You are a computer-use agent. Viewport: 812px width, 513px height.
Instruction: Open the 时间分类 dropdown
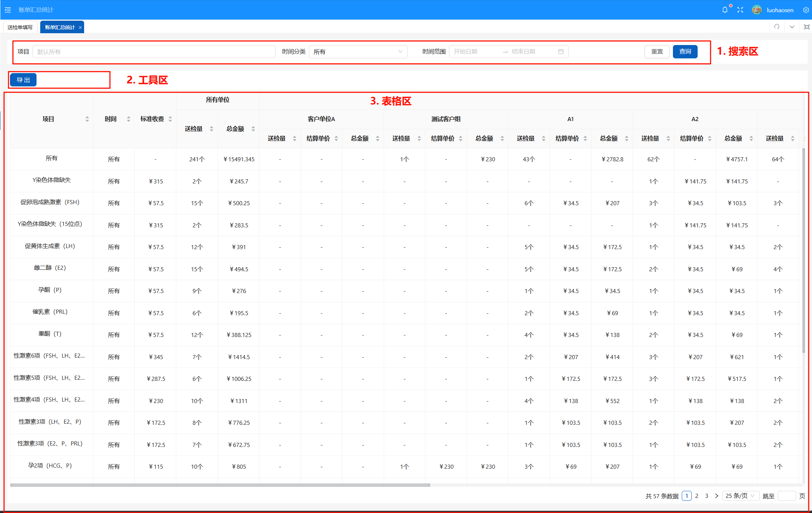358,52
